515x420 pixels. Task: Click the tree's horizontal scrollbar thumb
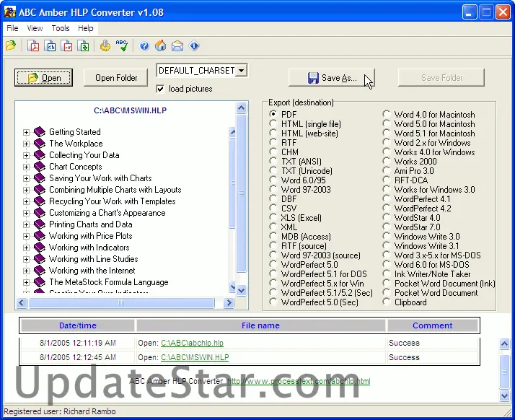tap(121, 302)
